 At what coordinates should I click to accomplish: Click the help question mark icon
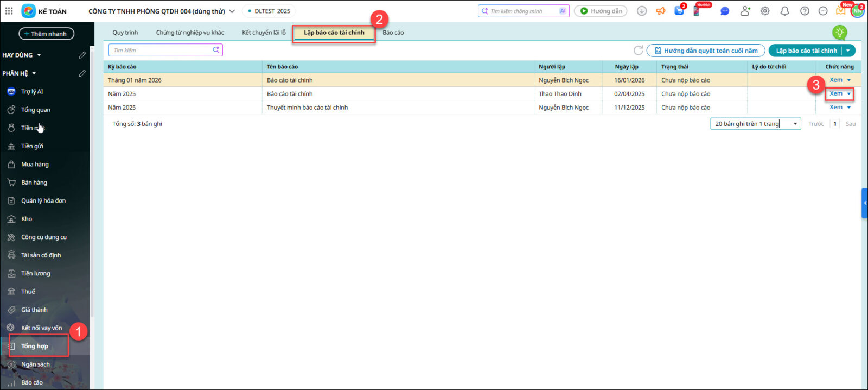805,11
